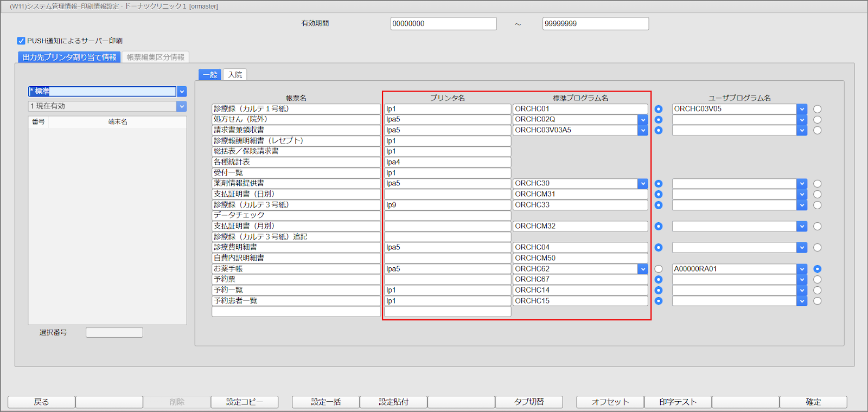Expand ORCHC30 standard program dropdown
This screenshot has width=868, height=412.
643,183
